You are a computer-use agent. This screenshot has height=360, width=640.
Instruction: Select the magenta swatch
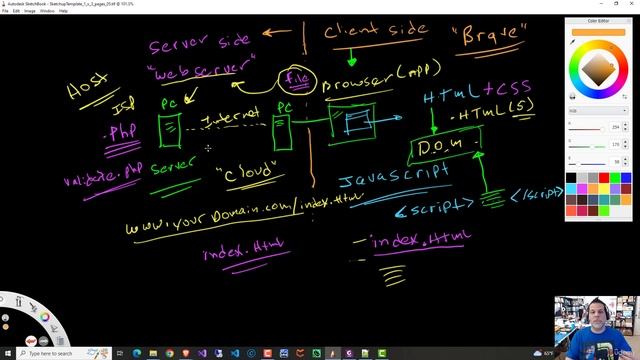(x=582, y=189)
